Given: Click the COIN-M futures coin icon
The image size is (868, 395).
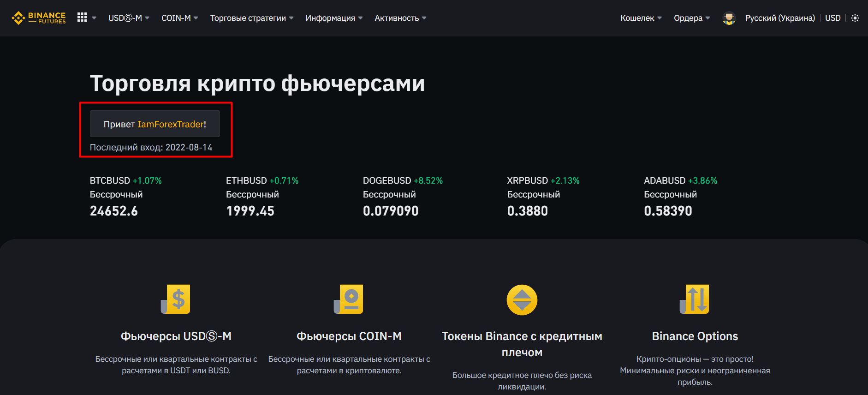Looking at the screenshot, I should 349,299.
